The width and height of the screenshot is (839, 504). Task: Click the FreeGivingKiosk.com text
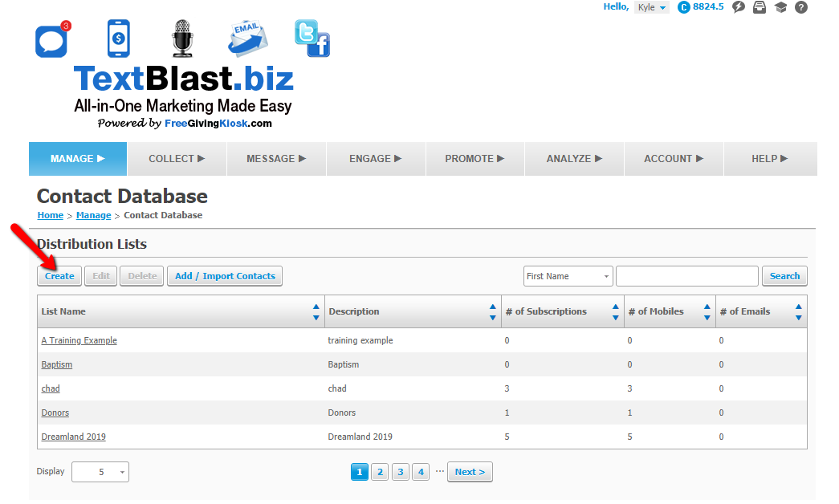pyautogui.click(x=218, y=124)
